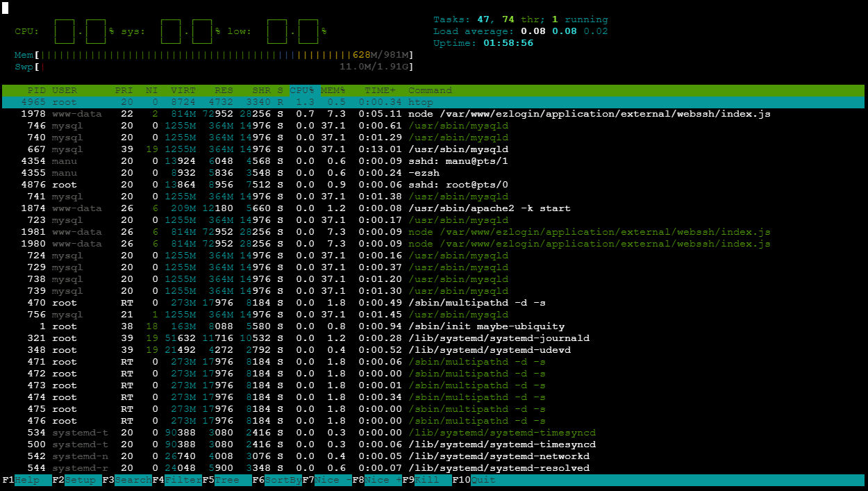This screenshot has width=868, height=491.
Task: Click the Load average values
Action: pos(563,31)
